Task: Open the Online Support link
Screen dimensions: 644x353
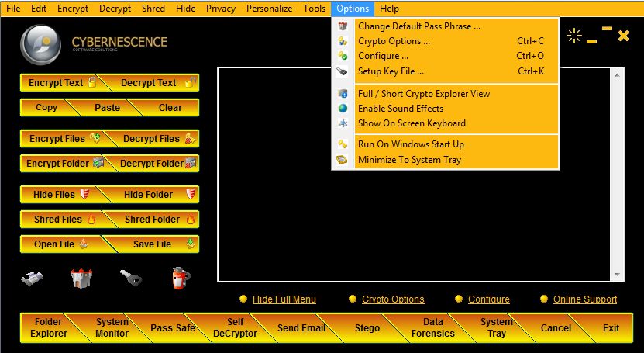Action: 585,299
